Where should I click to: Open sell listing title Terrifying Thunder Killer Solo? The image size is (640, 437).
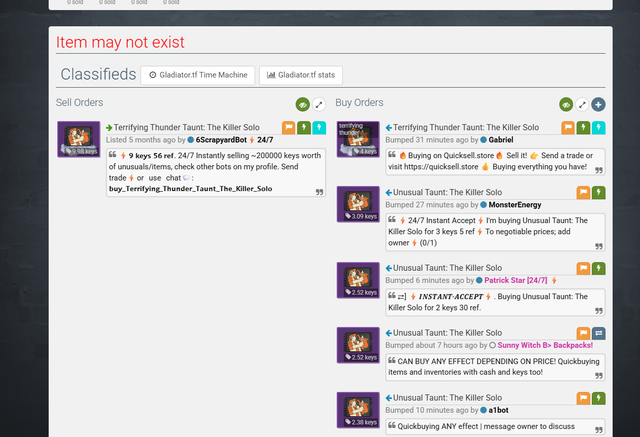[x=187, y=127]
